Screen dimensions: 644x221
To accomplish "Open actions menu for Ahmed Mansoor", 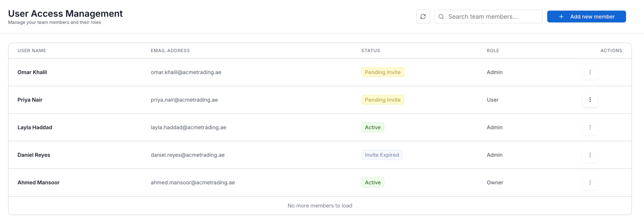I will click(590, 183).
